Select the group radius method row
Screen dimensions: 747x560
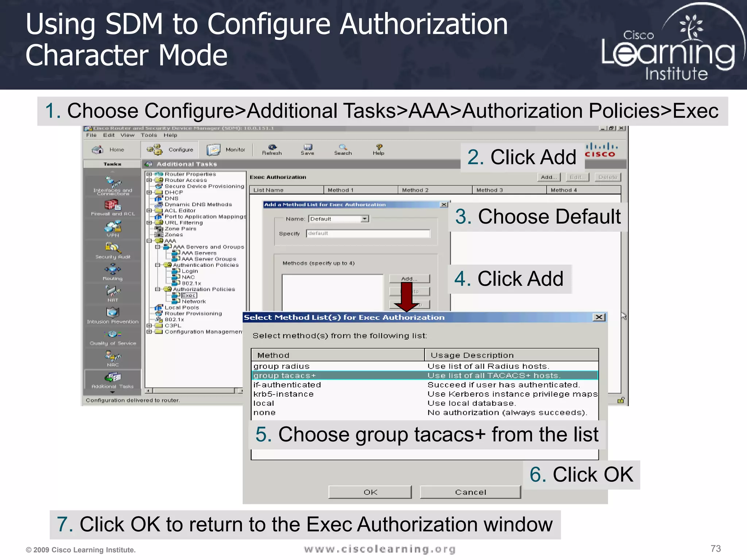pos(425,366)
